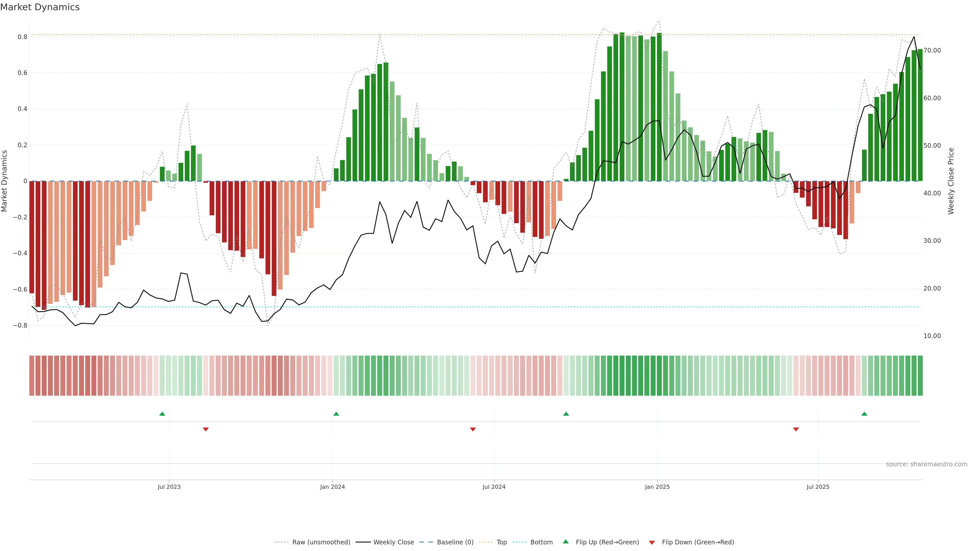
Task: Click the green flip-up marker after Jul 2024
Action: (566, 414)
